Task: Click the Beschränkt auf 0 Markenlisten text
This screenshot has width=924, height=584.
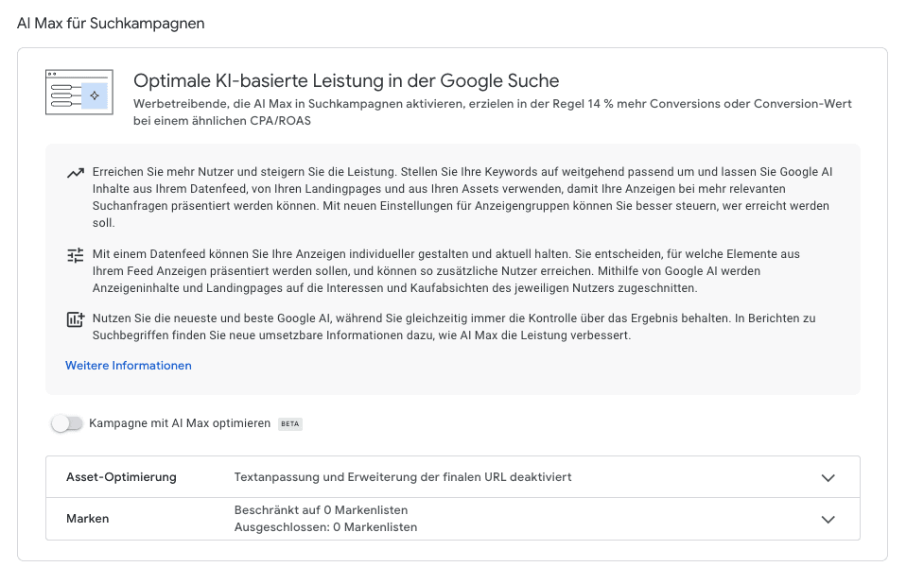Action: click(321, 509)
